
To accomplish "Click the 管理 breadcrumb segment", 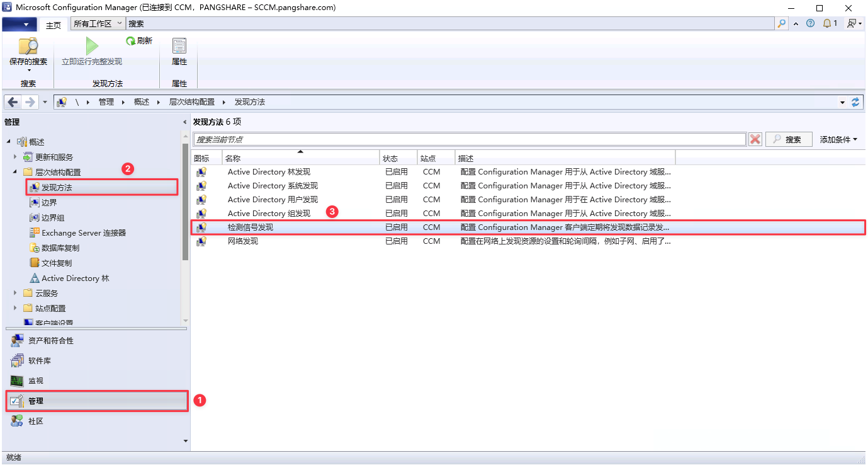I will 106,102.
